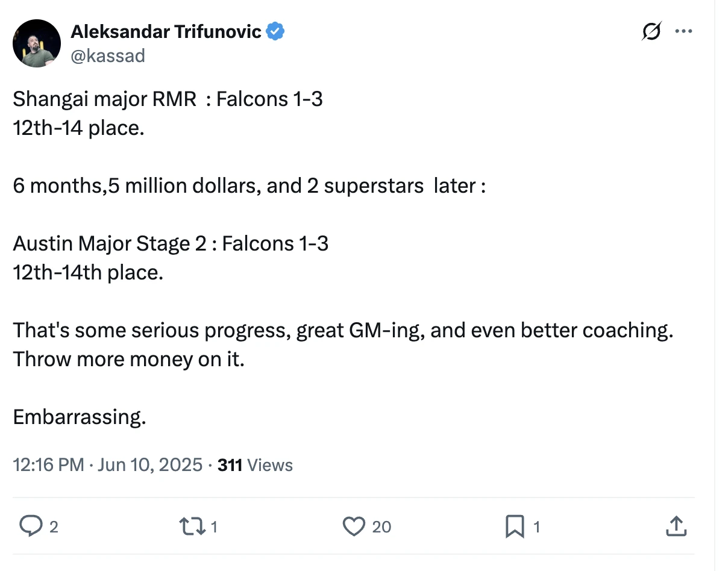Click the 311 Views counter
Image resolution: width=728 pixels, height=571 pixels.
(255, 465)
